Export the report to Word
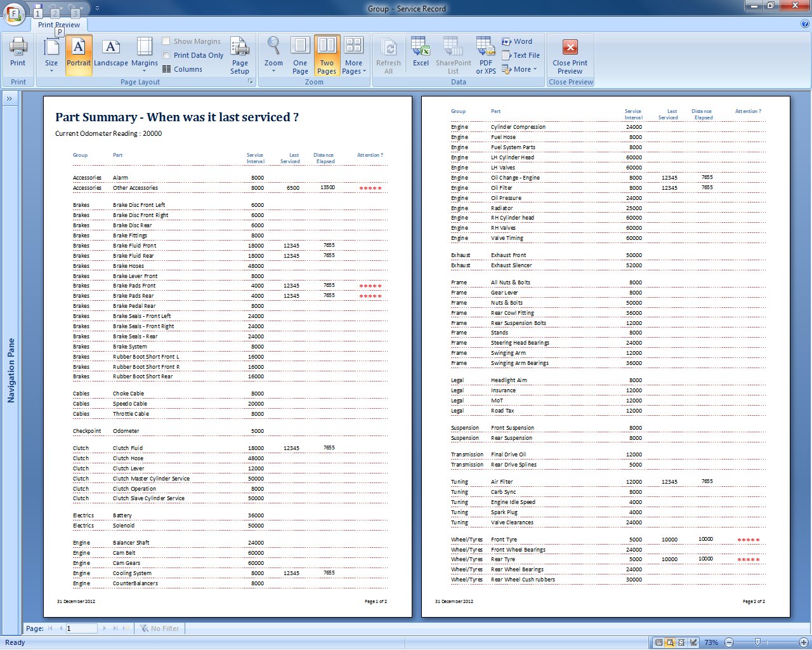The height and width of the screenshot is (650, 812). coord(517,41)
